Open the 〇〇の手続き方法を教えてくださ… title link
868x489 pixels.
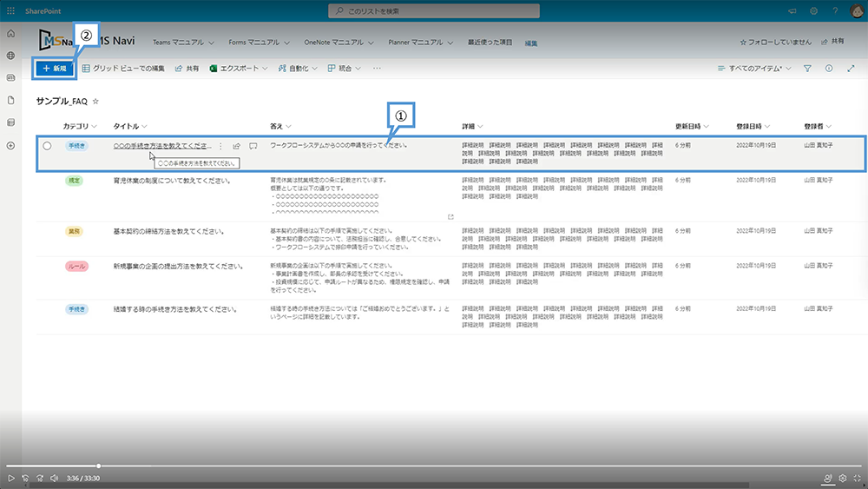point(162,146)
